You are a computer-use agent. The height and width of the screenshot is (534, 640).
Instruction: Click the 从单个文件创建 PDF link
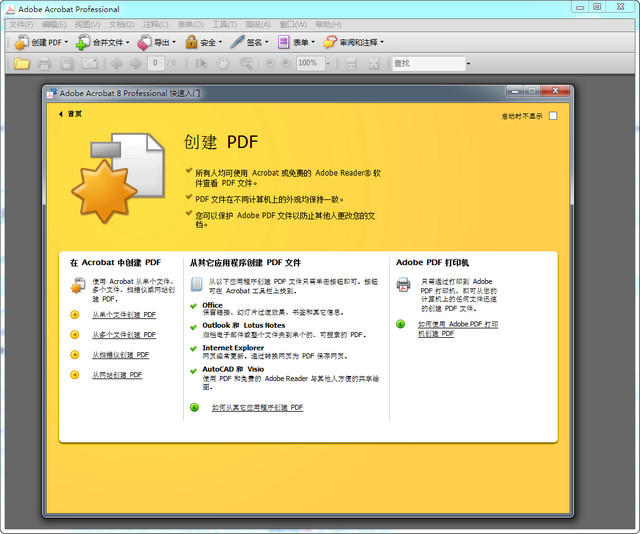(x=124, y=314)
